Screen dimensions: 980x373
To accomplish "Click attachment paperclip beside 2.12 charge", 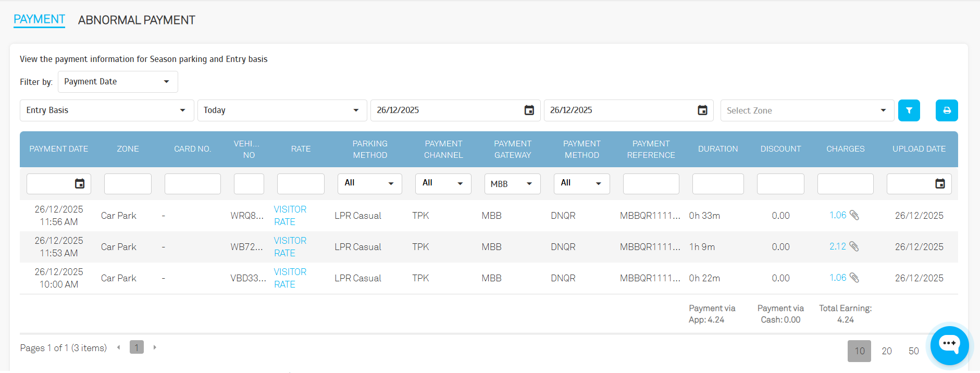I will click(x=854, y=246).
